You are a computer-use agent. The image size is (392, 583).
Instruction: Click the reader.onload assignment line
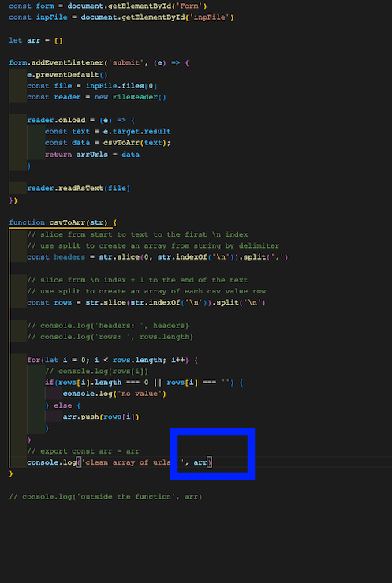(80, 120)
